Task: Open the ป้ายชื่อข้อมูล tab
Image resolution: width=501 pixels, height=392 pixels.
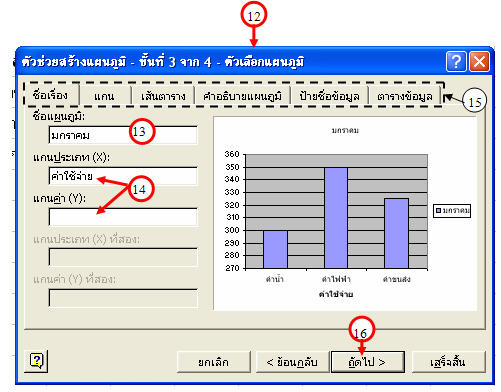Action: tap(329, 96)
